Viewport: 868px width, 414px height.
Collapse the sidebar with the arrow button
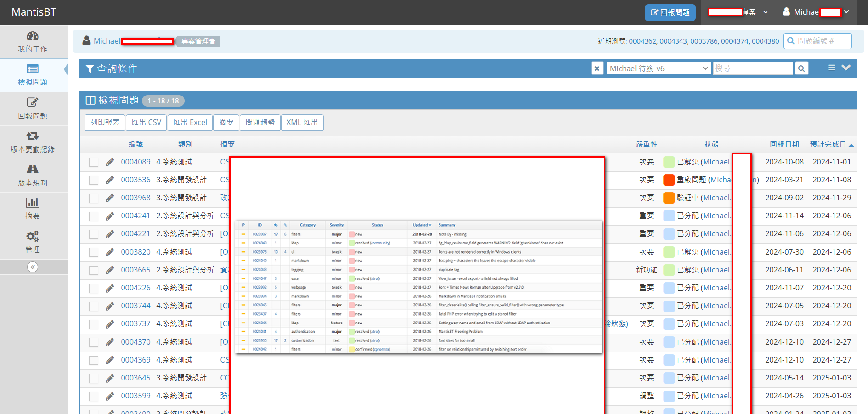pos(33,267)
